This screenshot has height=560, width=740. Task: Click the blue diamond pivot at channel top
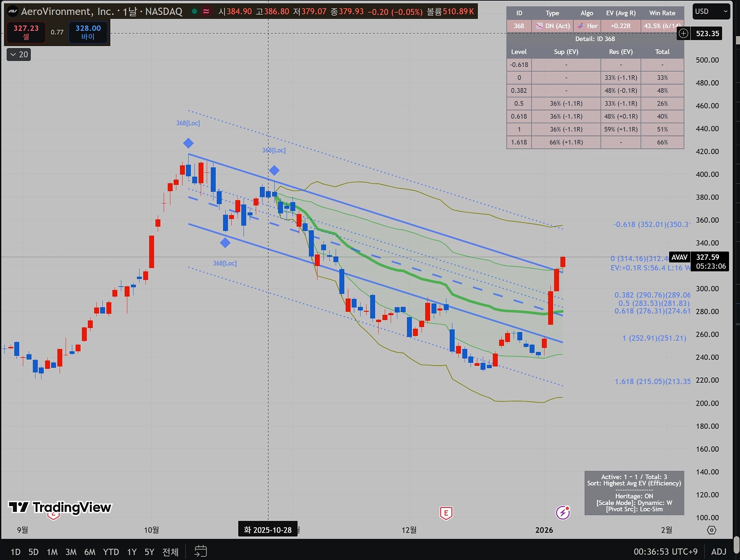188,143
